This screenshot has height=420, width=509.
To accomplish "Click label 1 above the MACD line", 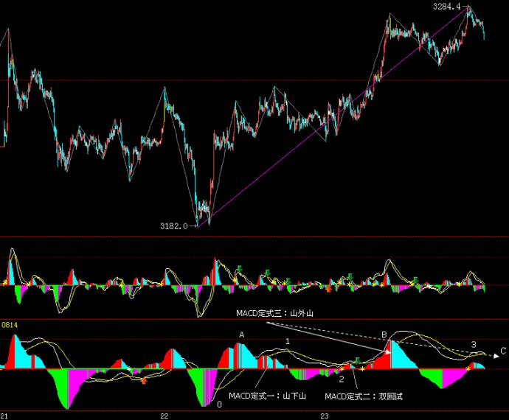I will [x=287, y=341].
